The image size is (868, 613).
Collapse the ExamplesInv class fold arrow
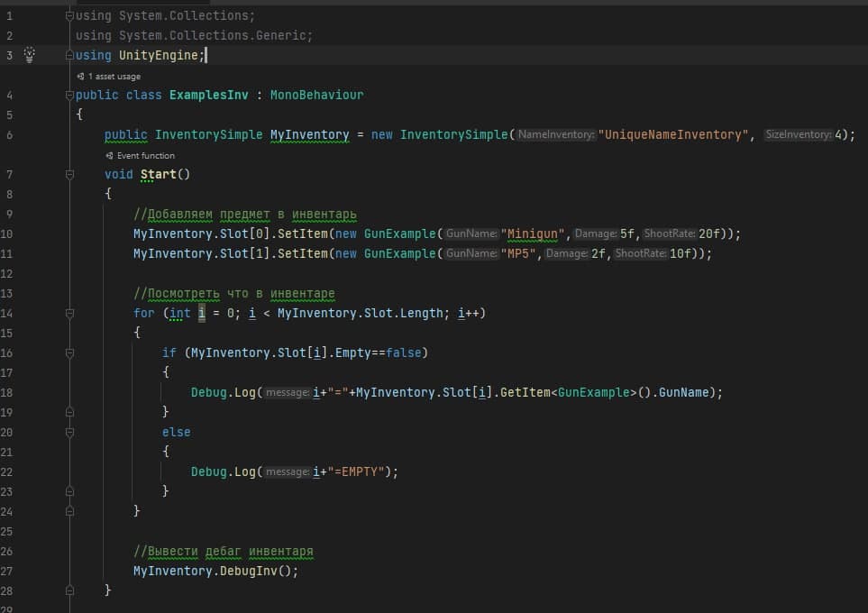click(x=70, y=95)
